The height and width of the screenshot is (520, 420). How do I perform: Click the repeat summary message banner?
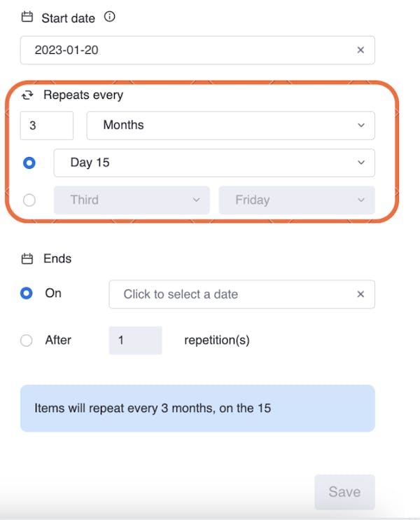pos(197,408)
